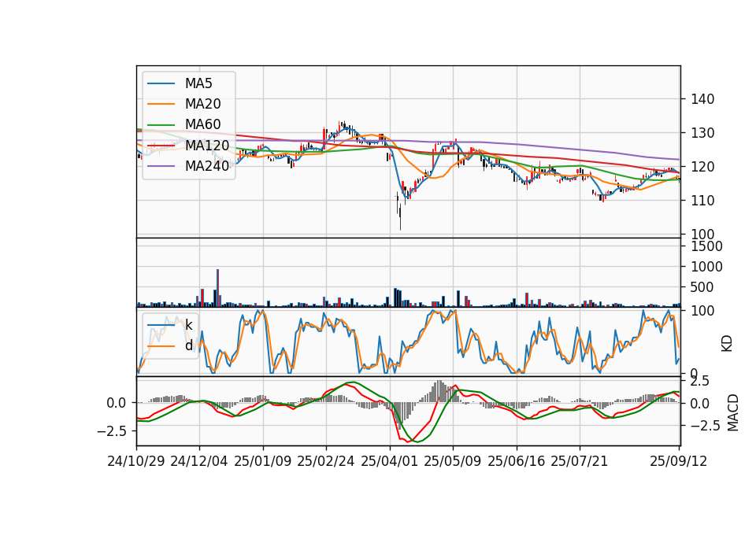Click the 140 price axis tick

(702, 99)
